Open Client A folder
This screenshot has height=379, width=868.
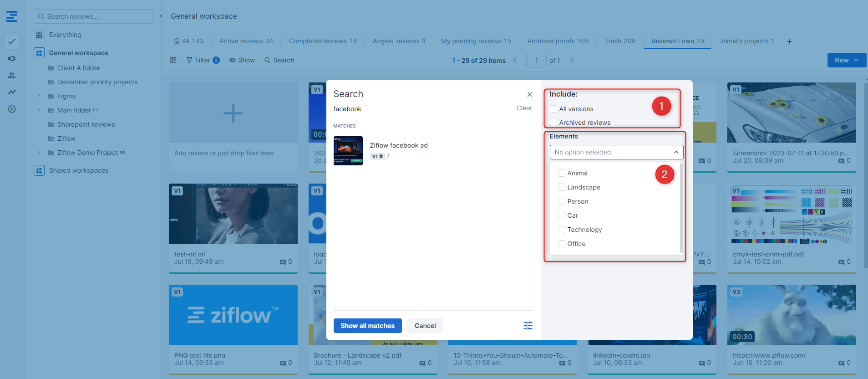click(x=78, y=68)
